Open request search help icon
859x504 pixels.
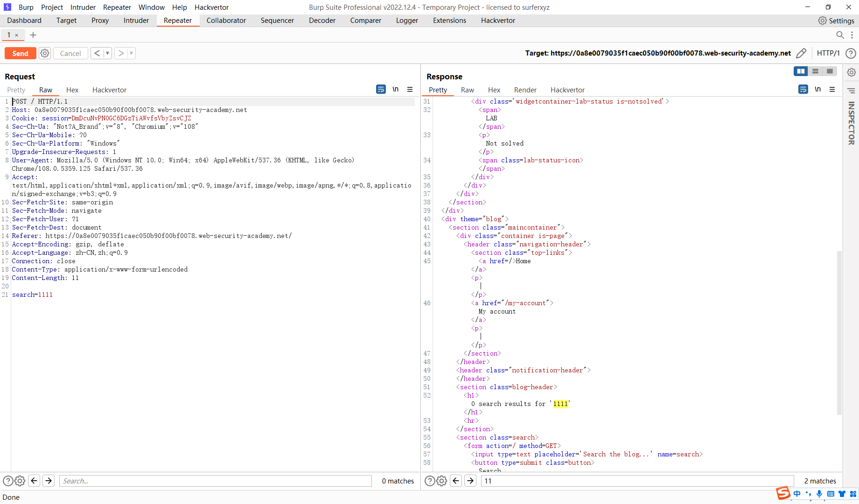coord(8,481)
